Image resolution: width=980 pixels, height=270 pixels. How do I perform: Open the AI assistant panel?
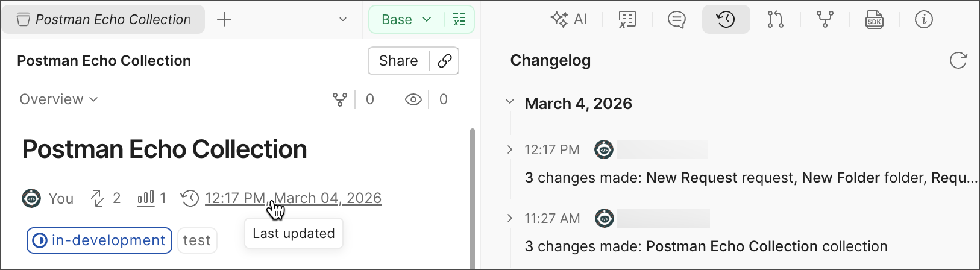(x=568, y=19)
